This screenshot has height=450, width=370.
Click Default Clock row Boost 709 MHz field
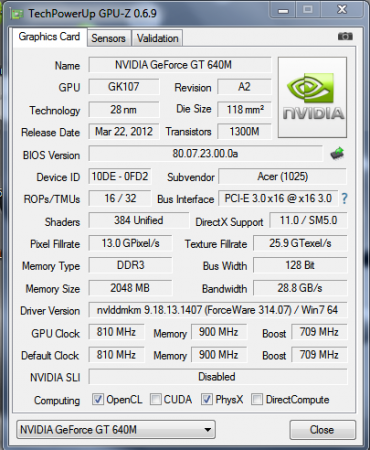click(x=319, y=355)
